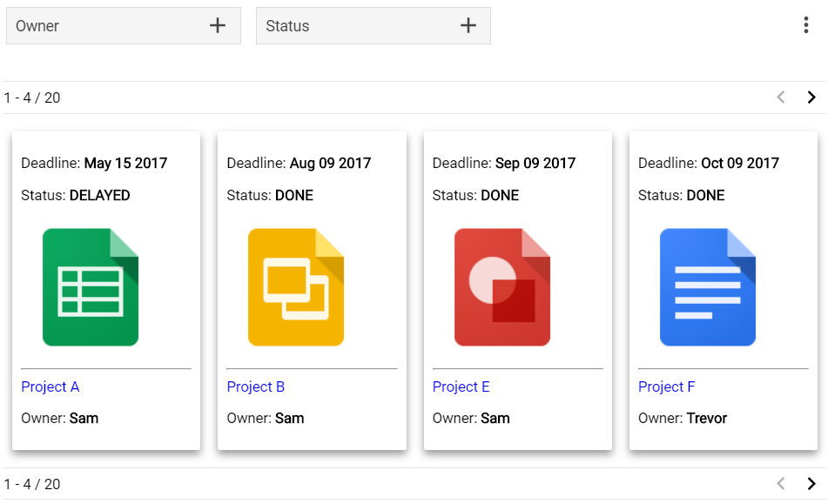Screen dimensions: 828x504
Task: Click the blue Docs icon for Project F
Action: coord(708,287)
